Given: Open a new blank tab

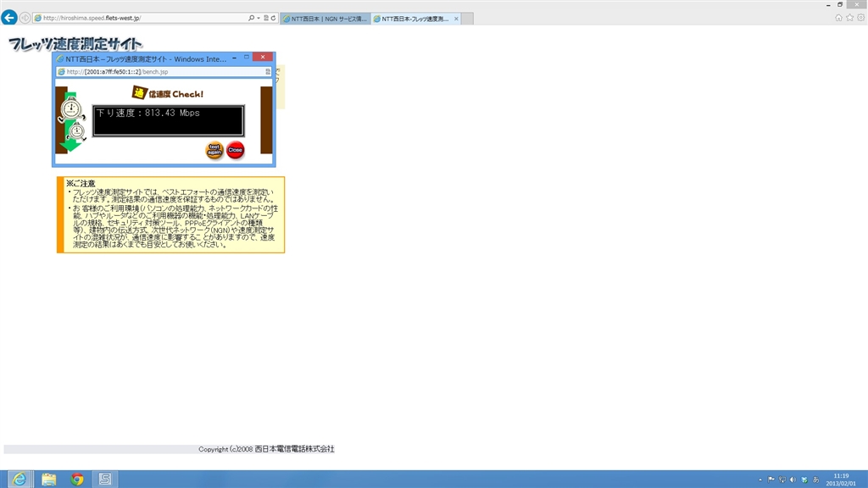Looking at the screenshot, I should (467, 19).
